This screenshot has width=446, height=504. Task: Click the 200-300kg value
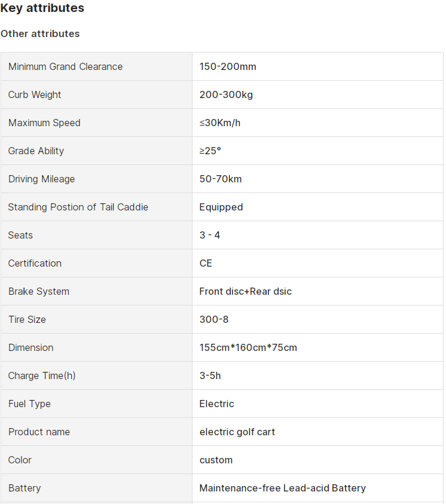tap(226, 95)
